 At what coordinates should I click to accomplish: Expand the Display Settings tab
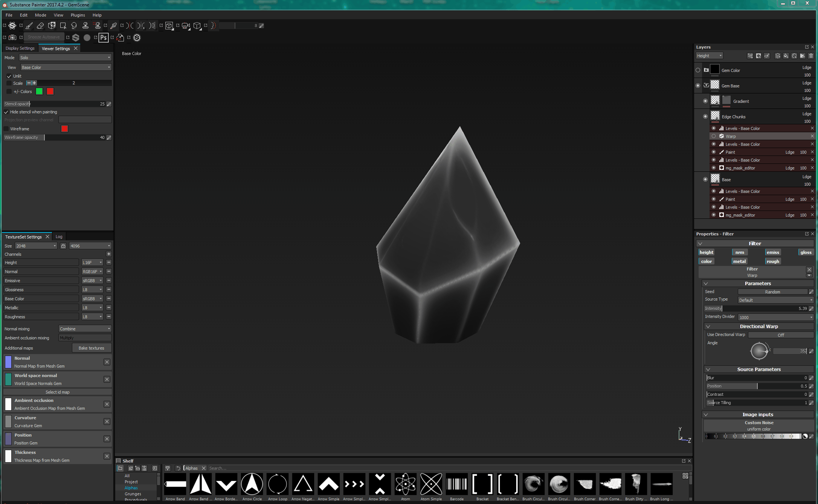point(19,49)
